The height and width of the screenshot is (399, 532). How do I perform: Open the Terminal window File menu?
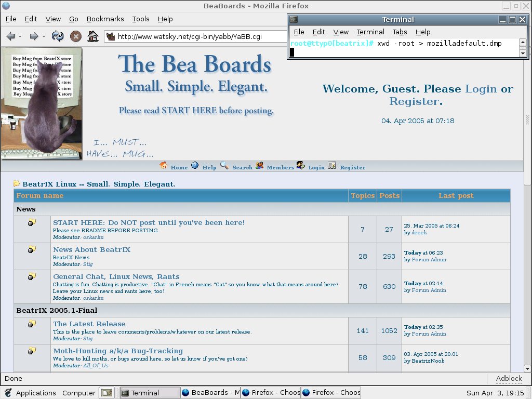299,32
